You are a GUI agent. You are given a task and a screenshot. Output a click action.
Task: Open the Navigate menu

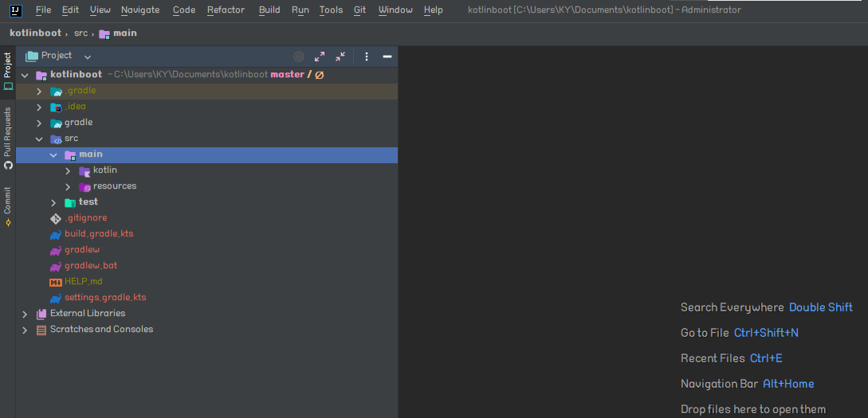pos(140,10)
